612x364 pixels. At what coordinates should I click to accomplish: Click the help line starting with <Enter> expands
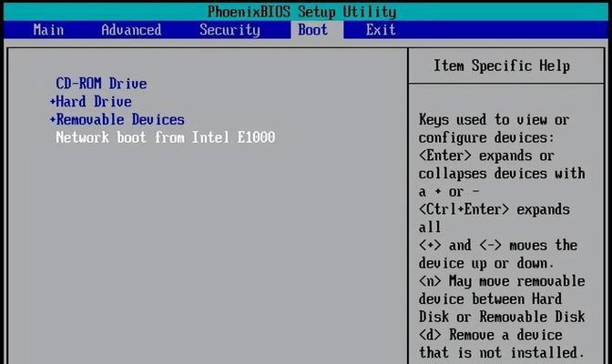(486, 156)
